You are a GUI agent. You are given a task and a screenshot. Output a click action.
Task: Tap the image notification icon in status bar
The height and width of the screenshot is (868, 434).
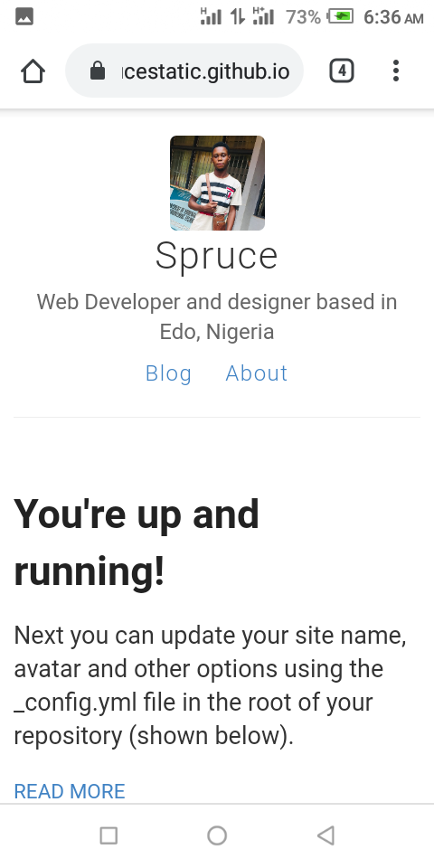pos(24,16)
